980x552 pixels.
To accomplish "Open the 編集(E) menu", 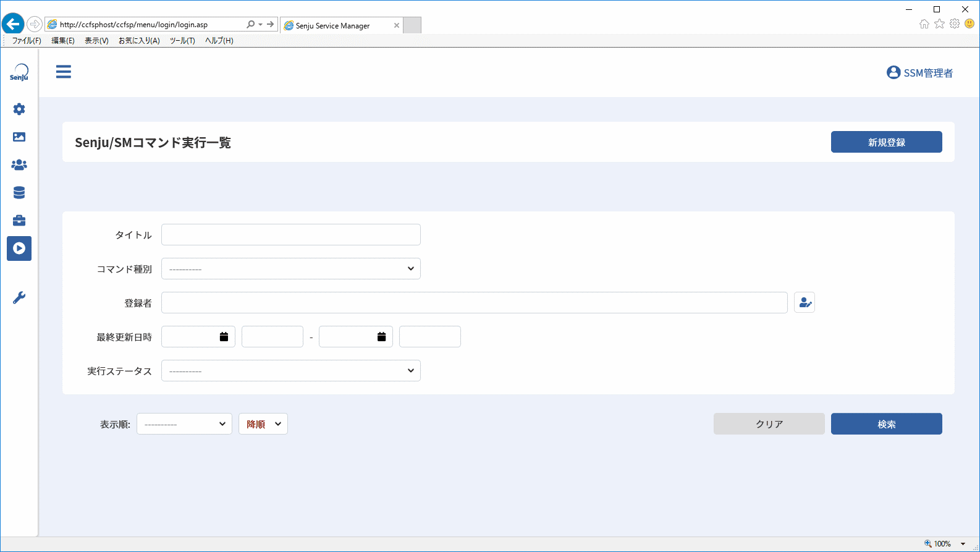I will click(x=63, y=41).
